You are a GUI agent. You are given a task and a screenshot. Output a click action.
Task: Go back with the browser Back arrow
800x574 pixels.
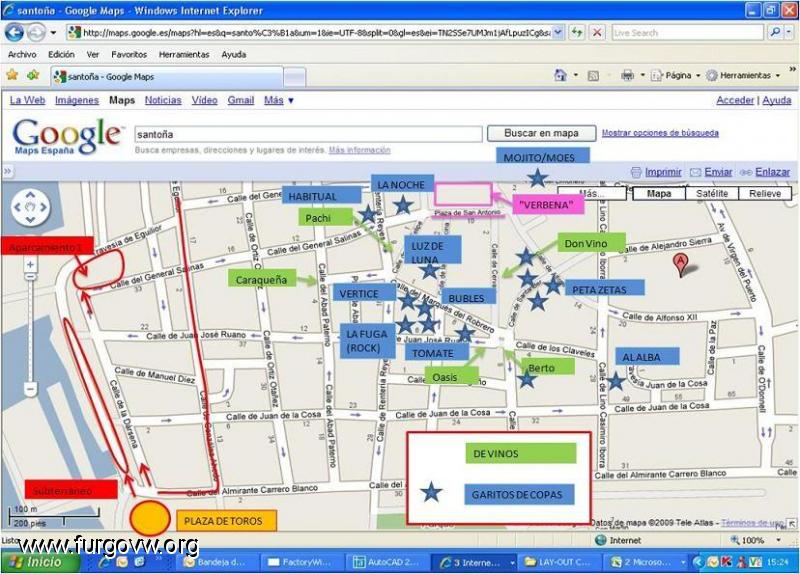[x=14, y=33]
